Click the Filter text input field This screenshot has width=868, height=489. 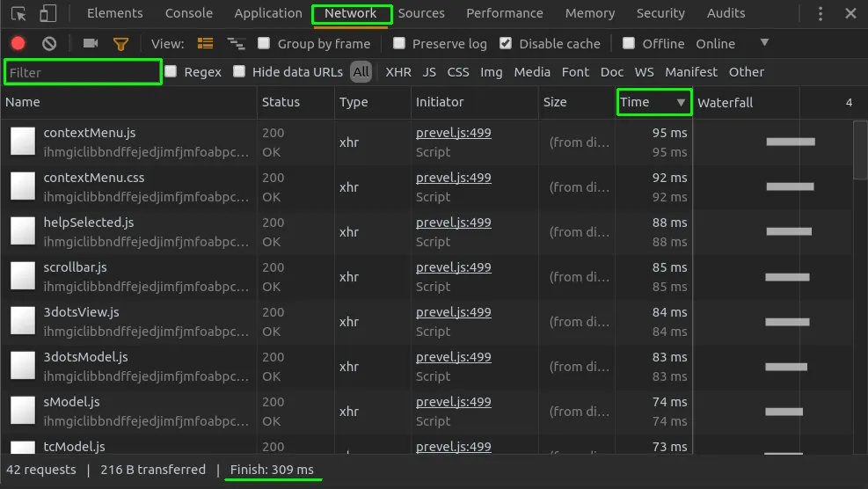tap(83, 72)
